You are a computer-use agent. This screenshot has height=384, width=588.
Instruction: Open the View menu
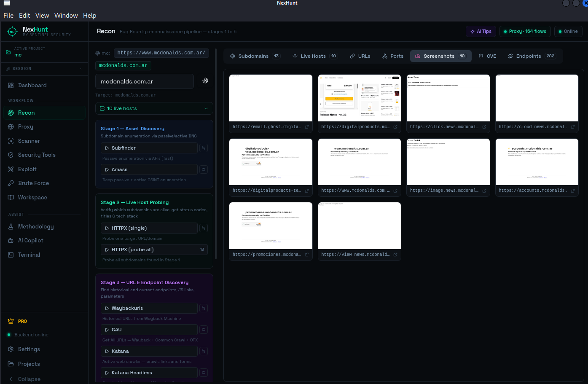pos(42,15)
